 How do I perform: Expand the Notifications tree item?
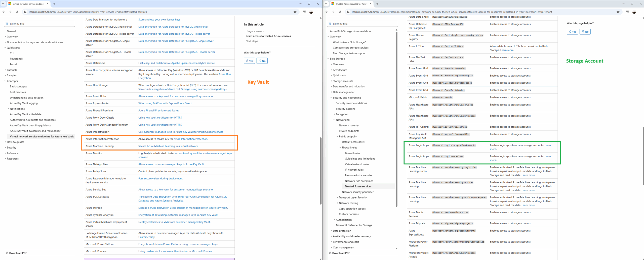tap(8, 109)
